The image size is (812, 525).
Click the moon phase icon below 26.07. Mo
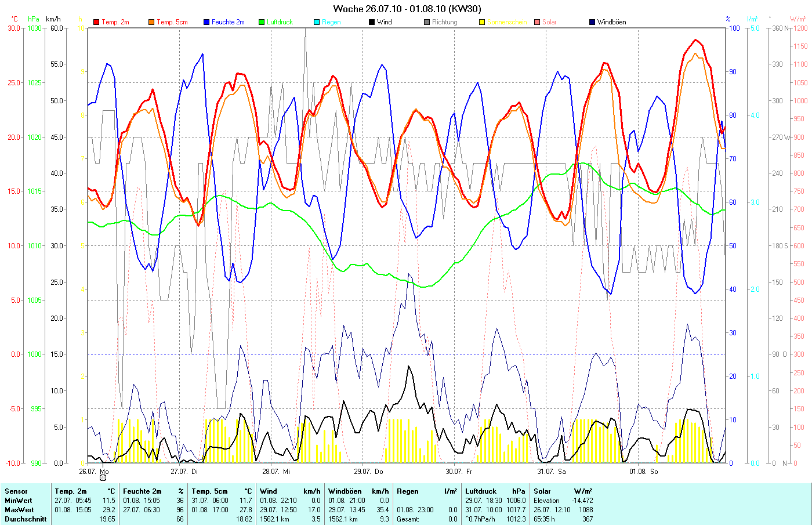pos(103,478)
